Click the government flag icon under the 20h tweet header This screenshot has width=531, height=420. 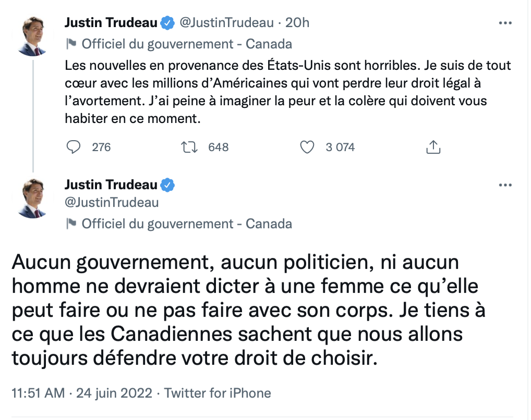pos(71,44)
